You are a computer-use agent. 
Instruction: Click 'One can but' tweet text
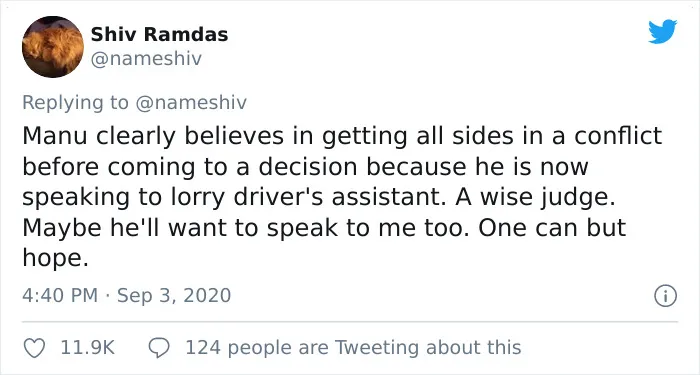click(x=552, y=228)
